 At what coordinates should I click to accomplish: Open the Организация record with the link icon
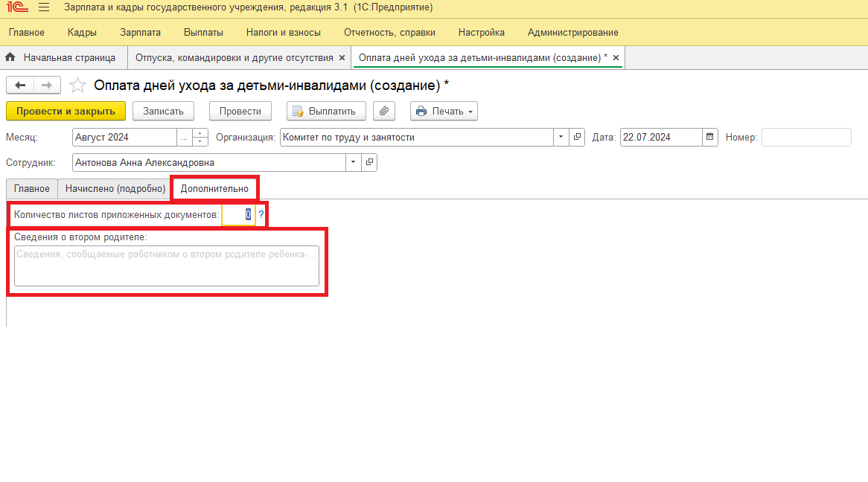[x=577, y=137]
